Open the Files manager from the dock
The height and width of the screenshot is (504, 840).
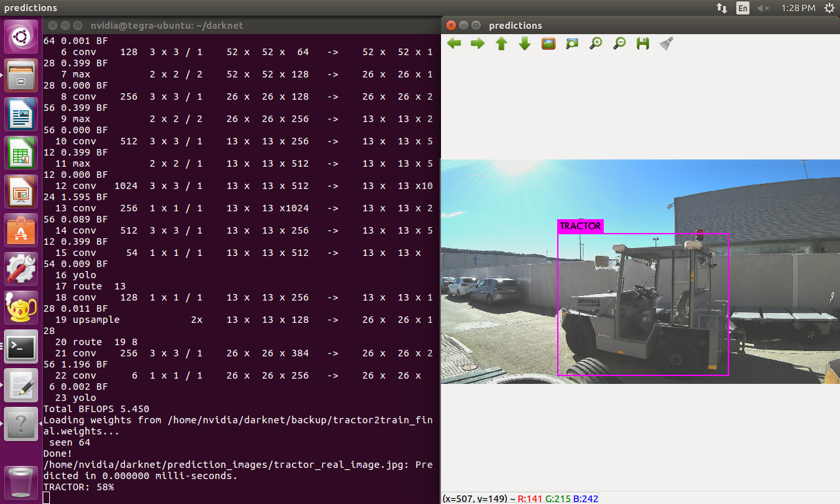click(x=20, y=75)
